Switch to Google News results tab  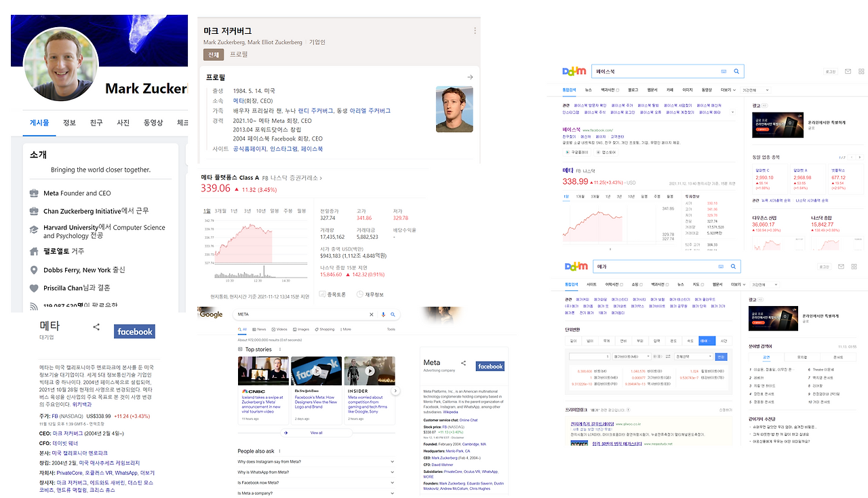click(259, 329)
